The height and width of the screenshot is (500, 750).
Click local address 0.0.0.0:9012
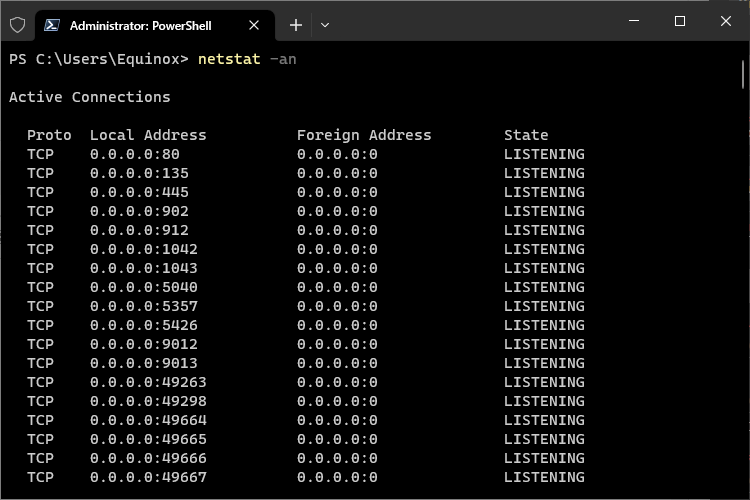(x=144, y=344)
